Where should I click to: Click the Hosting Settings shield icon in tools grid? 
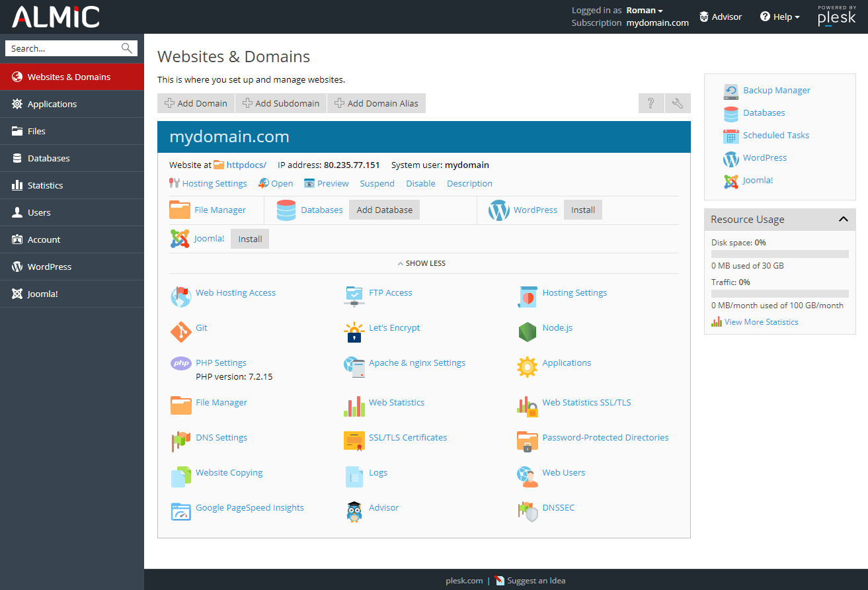(x=527, y=296)
